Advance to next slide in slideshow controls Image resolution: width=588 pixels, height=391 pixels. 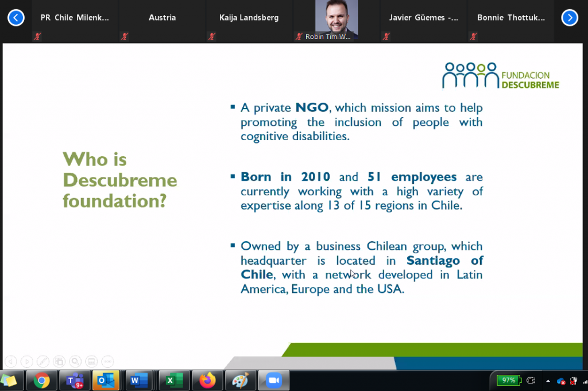(26, 361)
